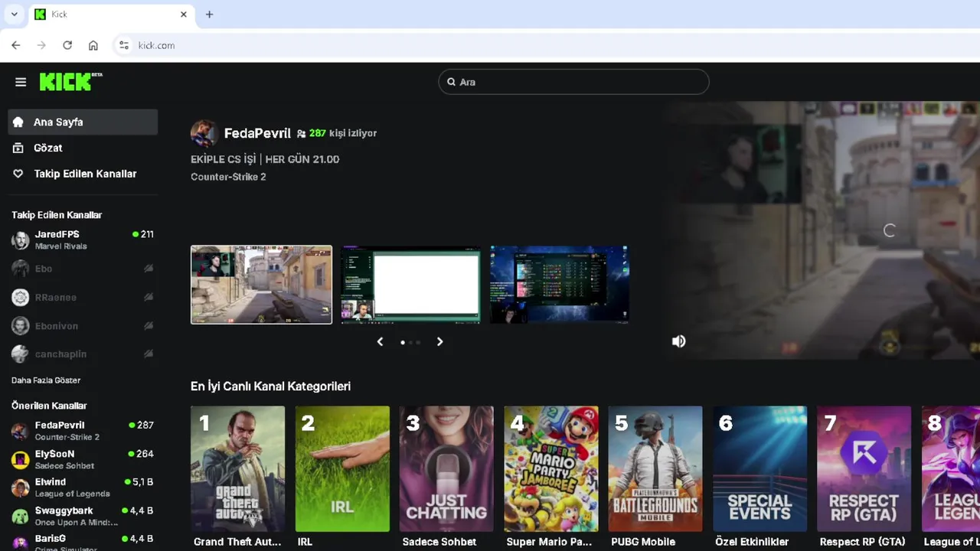Viewport: 980px width, 551px height.
Task: Close the Kick browser tab
Action: pos(184,15)
